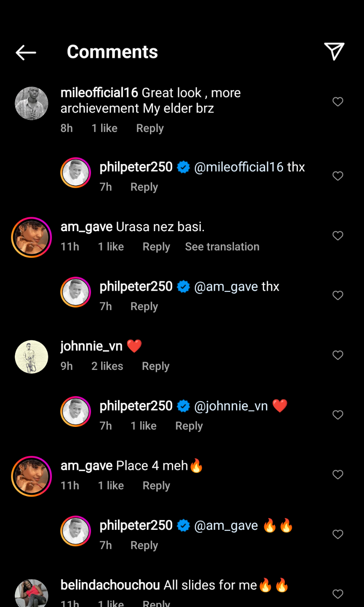Heart johnnie_vn's comment
Viewport: 364px width, 607px height.
[x=338, y=355]
